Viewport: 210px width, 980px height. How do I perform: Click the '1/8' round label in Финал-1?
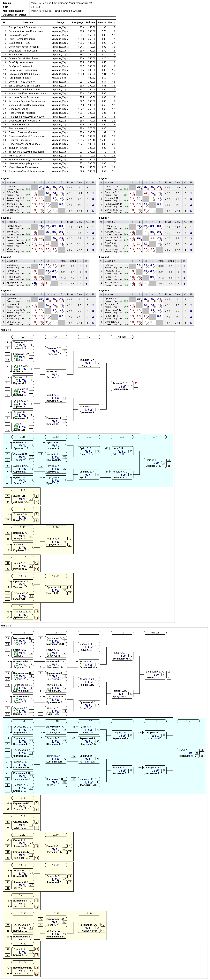click(x=22, y=337)
